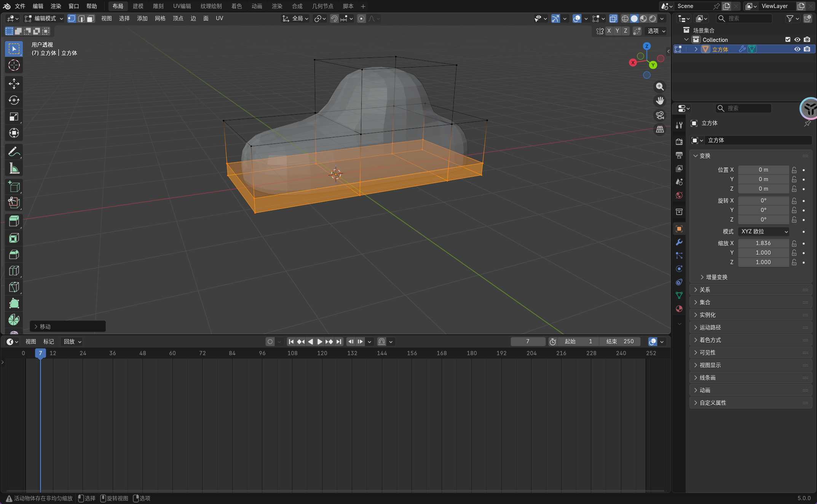Screen dimensions: 817x504
Task: Open the Modifiers wrench properties tab
Action: [679, 242]
